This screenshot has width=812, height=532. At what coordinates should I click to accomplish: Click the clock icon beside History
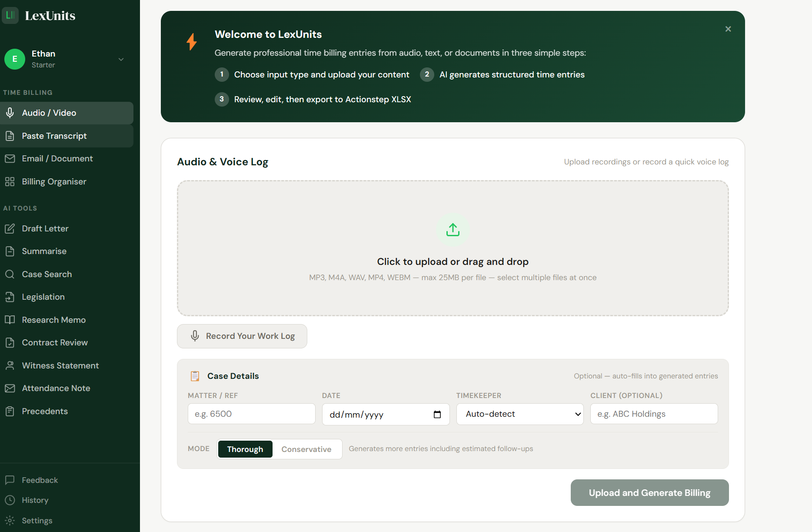coord(10,500)
